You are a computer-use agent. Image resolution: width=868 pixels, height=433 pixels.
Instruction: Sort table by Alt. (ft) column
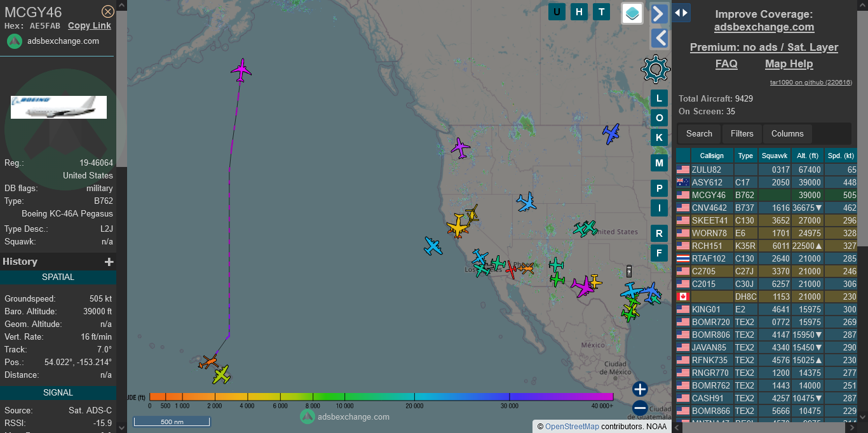[x=808, y=156]
